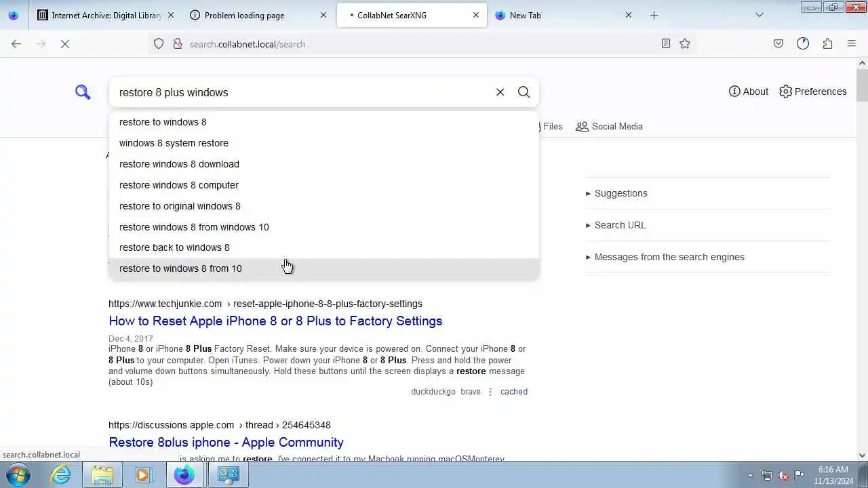This screenshot has height=488, width=868.
Task: Open Windows Explorer folder in taskbar
Action: [102, 474]
